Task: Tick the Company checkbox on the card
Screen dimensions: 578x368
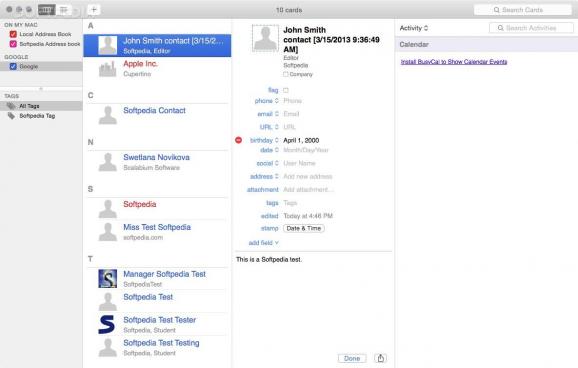Action: coord(286,74)
